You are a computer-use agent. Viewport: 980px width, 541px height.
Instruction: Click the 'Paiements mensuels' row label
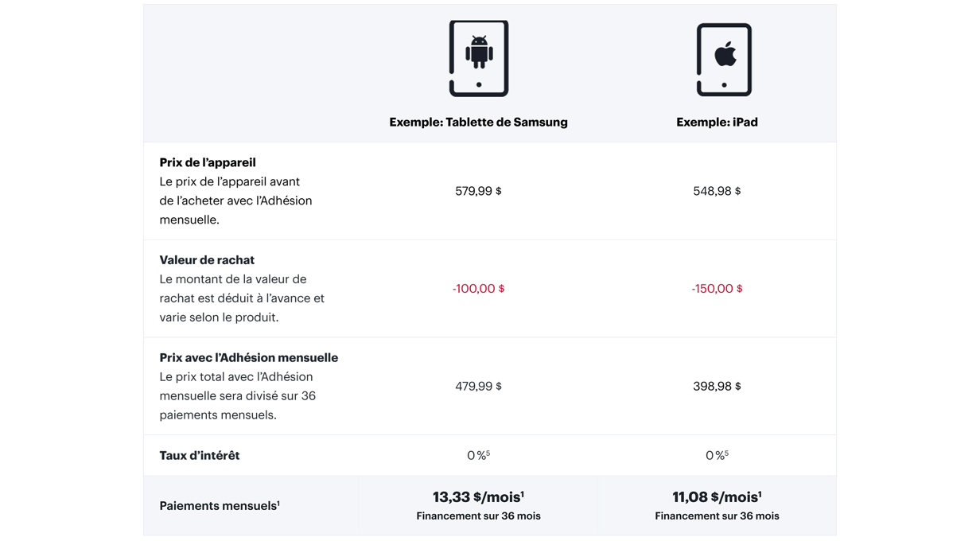pyautogui.click(x=220, y=506)
